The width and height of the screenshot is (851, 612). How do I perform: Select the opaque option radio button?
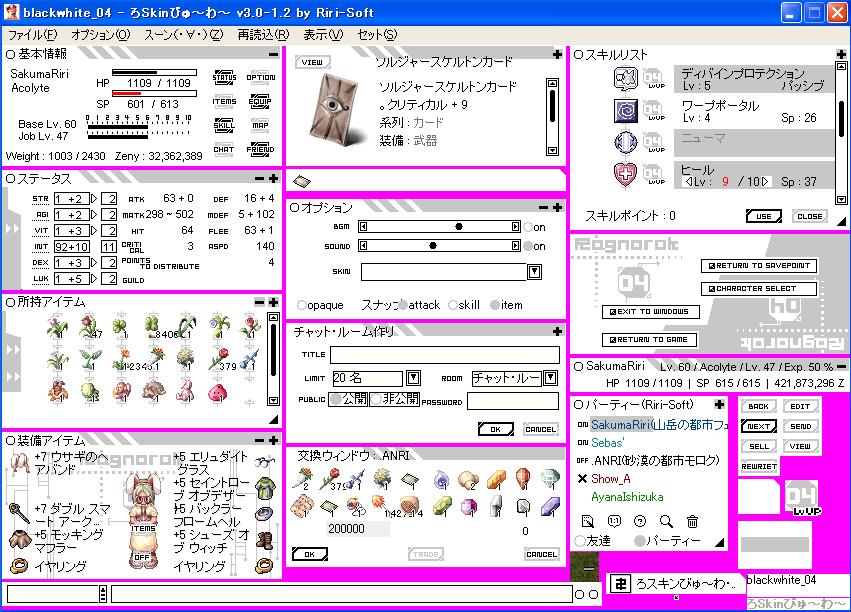(x=302, y=305)
